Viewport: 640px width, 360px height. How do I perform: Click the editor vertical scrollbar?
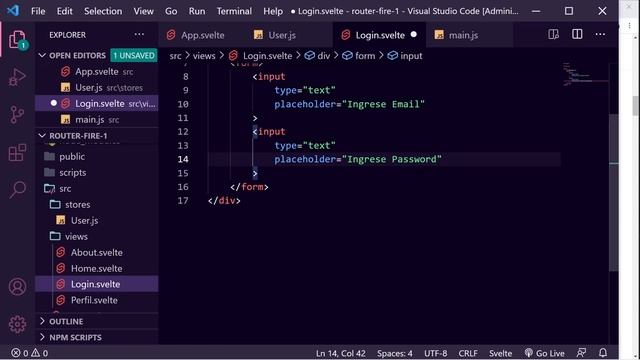tap(613, 192)
